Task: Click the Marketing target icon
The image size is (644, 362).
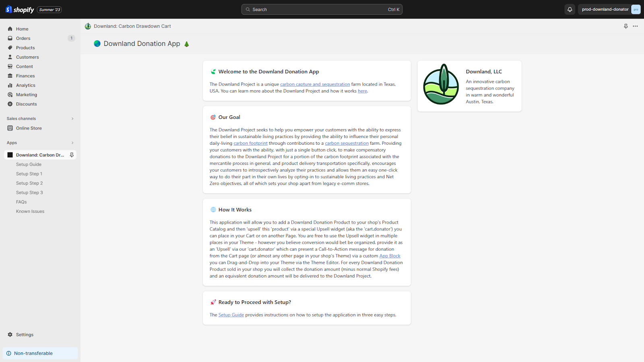Action: 10,95
